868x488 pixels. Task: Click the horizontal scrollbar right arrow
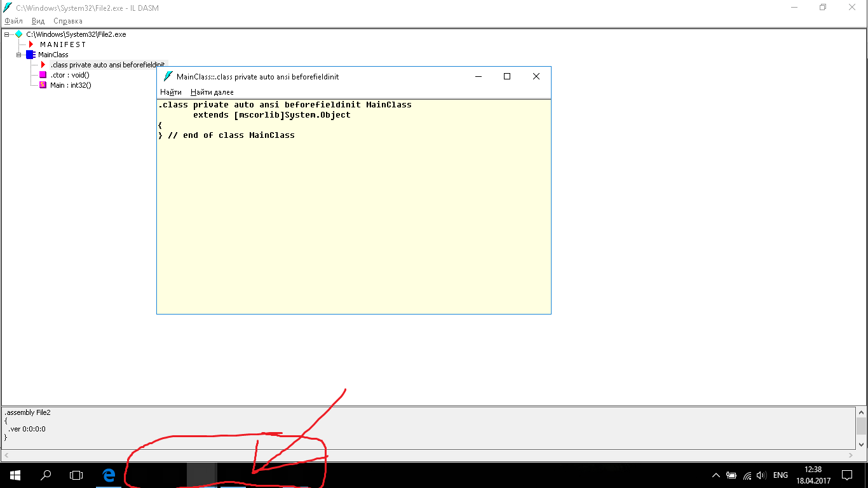tap(851, 455)
